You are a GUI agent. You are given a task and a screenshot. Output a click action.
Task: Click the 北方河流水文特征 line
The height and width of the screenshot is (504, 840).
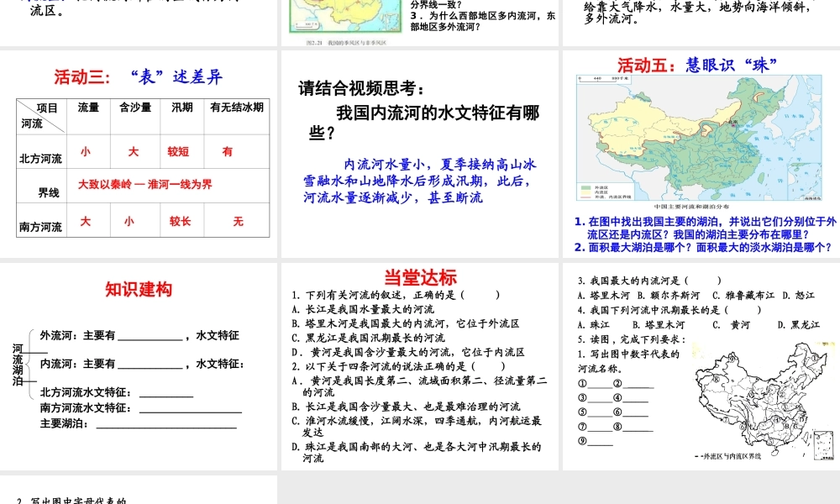click(116, 392)
